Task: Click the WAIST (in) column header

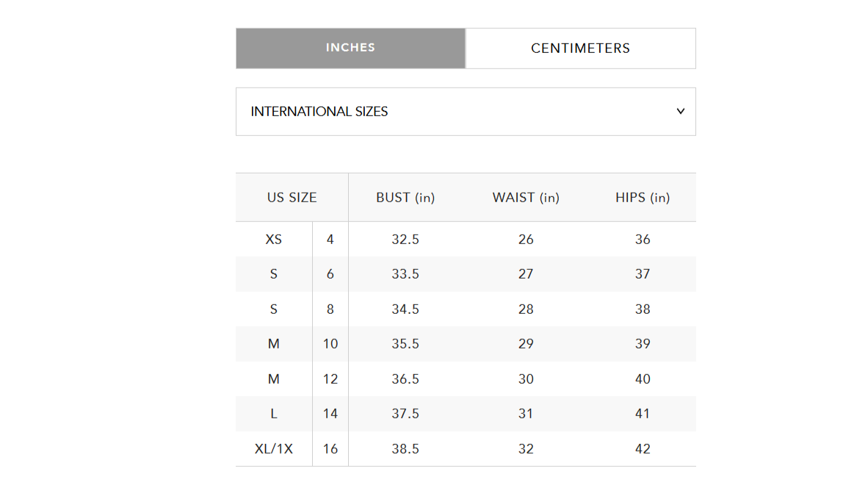Action: tap(526, 198)
